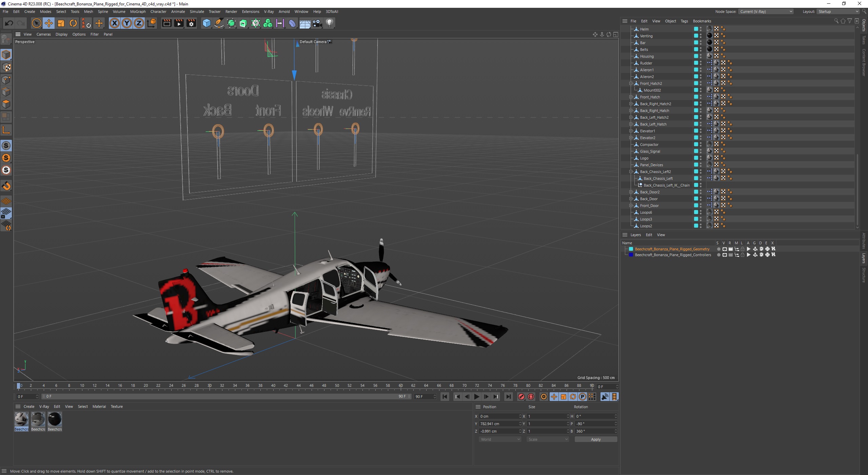Select the Glass_Signal object row
This screenshot has width=868, height=475.
tap(650, 151)
